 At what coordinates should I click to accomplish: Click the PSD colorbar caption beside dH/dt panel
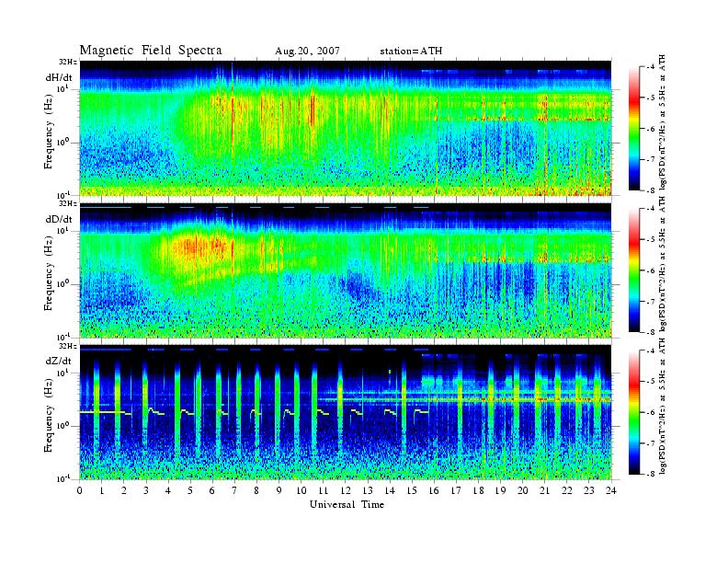(x=662, y=122)
